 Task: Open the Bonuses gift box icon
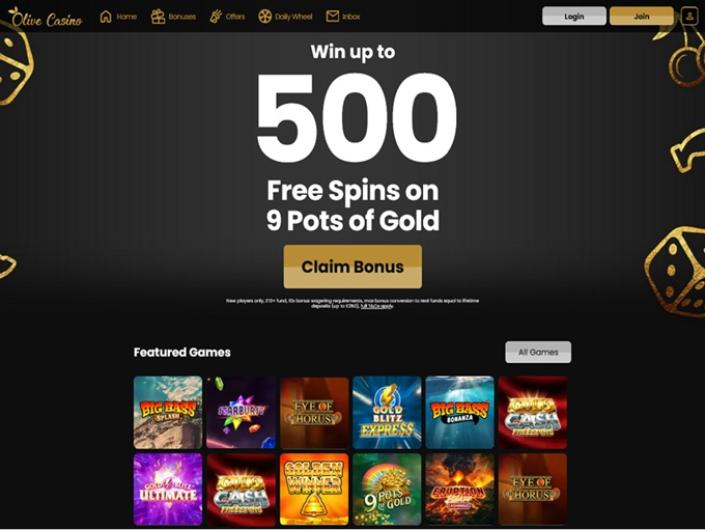coord(158,17)
